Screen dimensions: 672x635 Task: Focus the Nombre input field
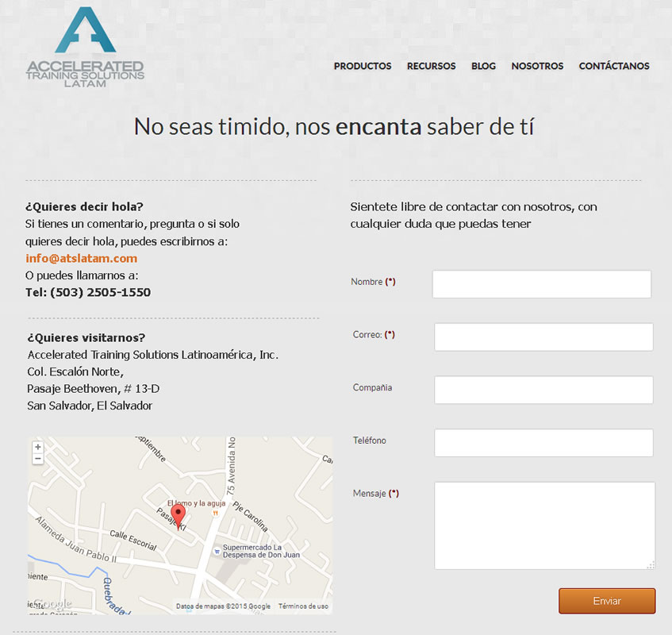point(541,284)
